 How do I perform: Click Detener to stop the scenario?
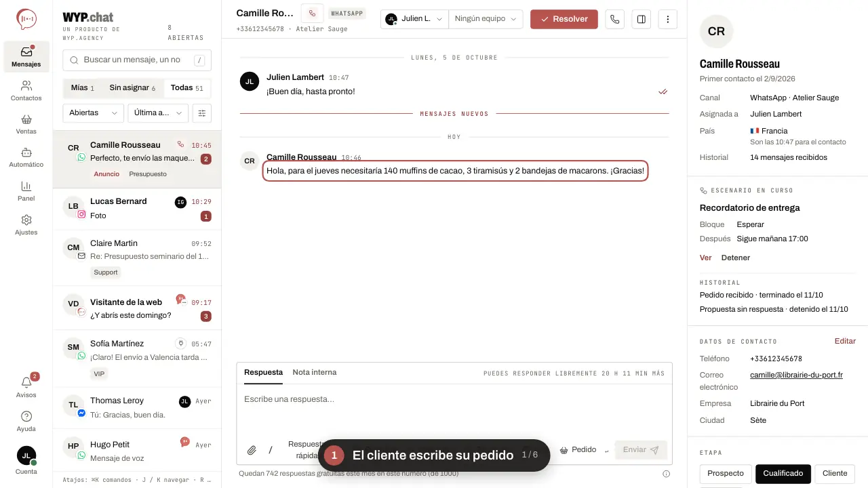[x=736, y=258]
